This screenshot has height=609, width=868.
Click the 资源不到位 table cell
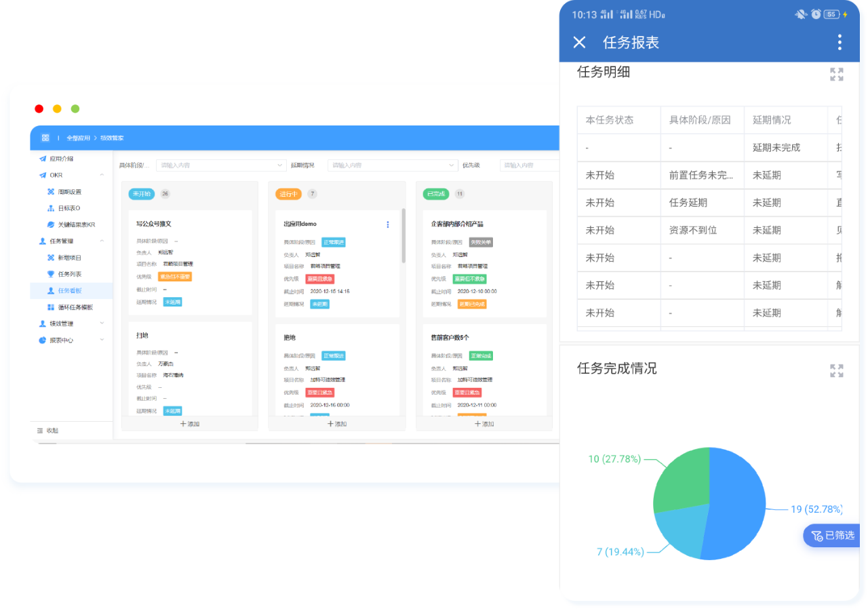coord(702,231)
